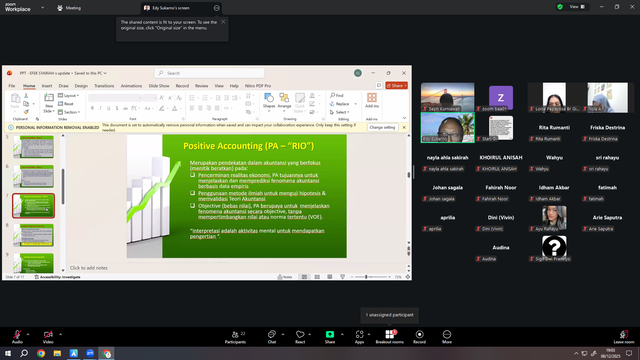Adjust the PowerPoint zoom slider

point(366,277)
